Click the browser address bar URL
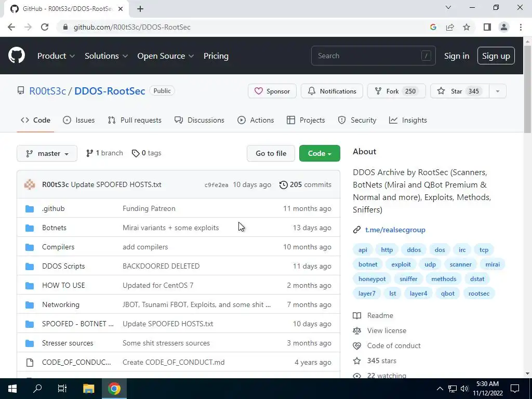The width and height of the screenshot is (532, 399). click(x=132, y=27)
